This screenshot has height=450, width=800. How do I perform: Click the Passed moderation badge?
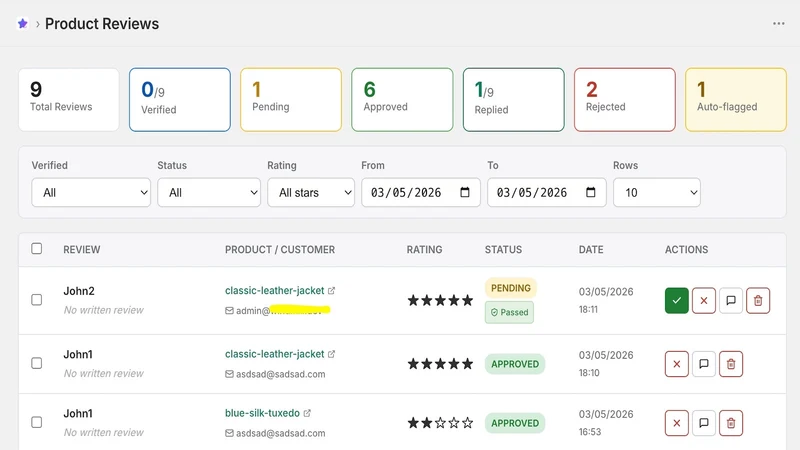[509, 312]
